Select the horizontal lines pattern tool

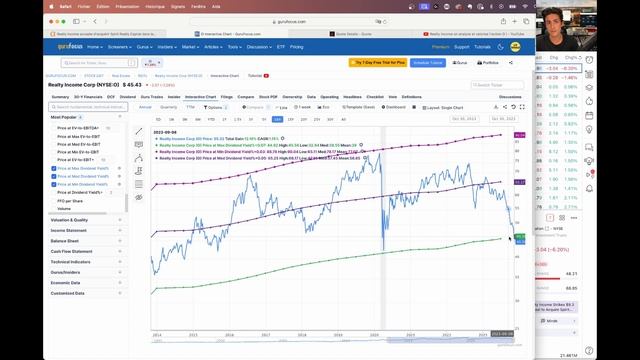(x=139, y=184)
